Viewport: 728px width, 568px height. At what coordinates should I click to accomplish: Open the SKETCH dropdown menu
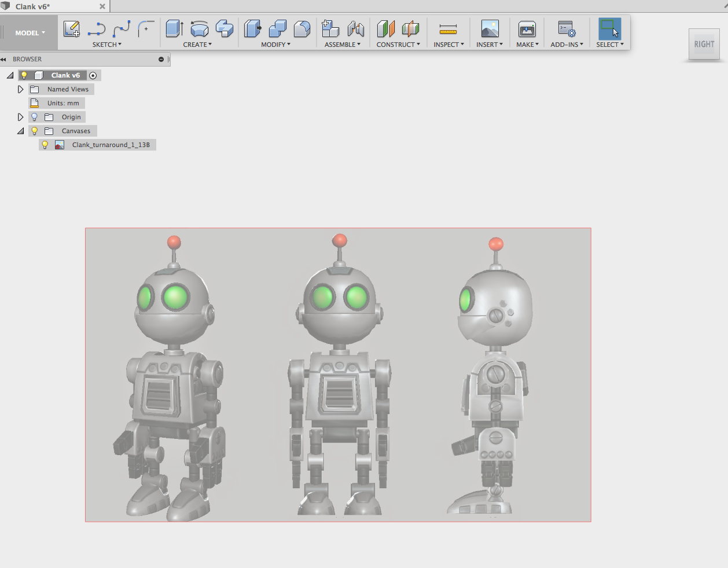pyautogui.click(x=107, y=45)
